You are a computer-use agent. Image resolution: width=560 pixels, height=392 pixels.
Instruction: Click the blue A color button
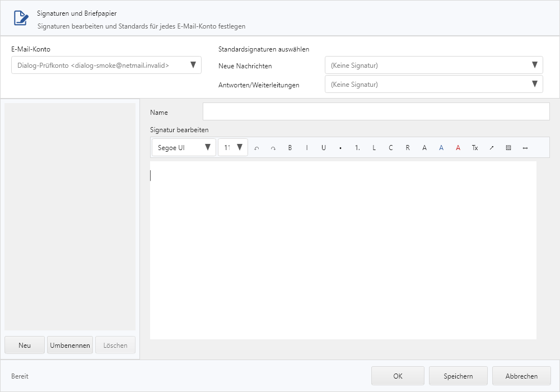point(441,148)
